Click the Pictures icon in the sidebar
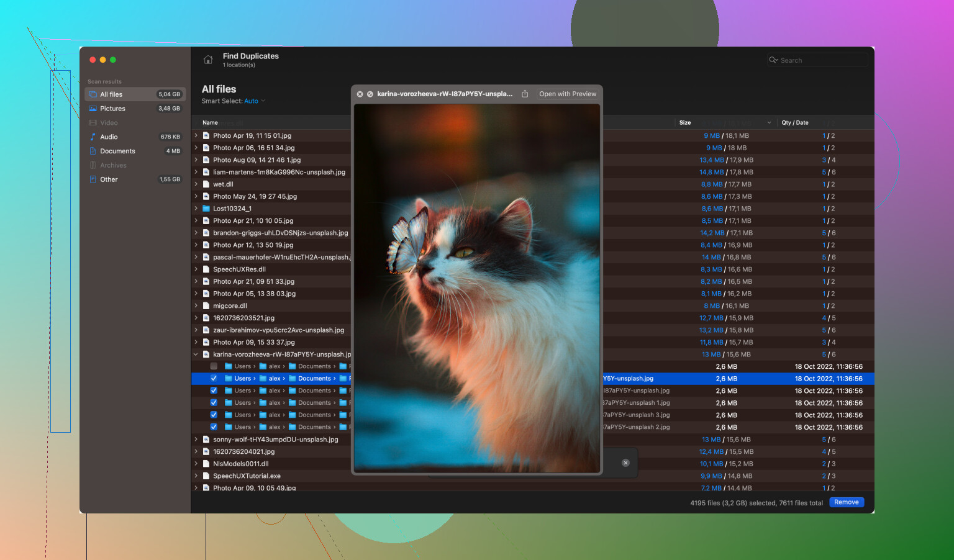Viewport: 954px width, 560px height. point(93,109)
